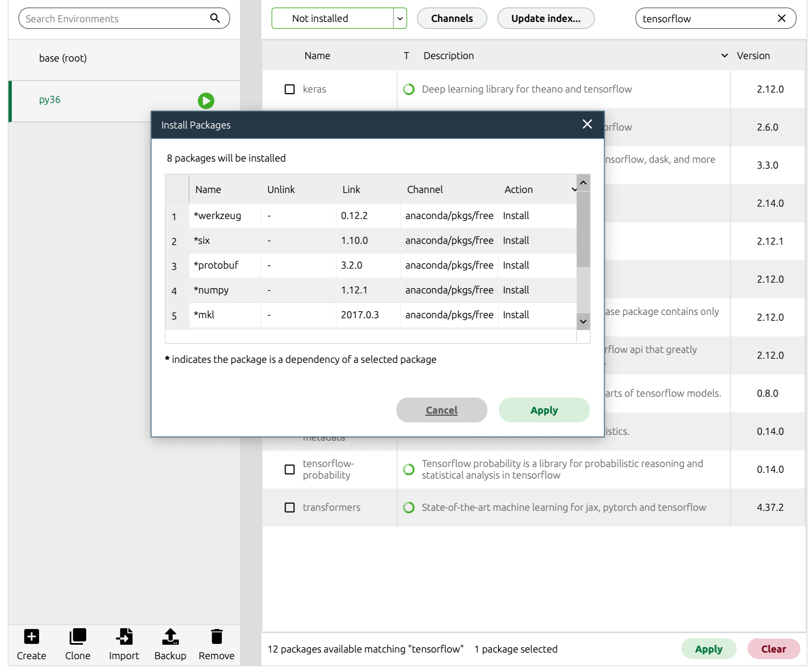Click the Import environment icon
Screen dimensions: 808x672
[124, 636]
